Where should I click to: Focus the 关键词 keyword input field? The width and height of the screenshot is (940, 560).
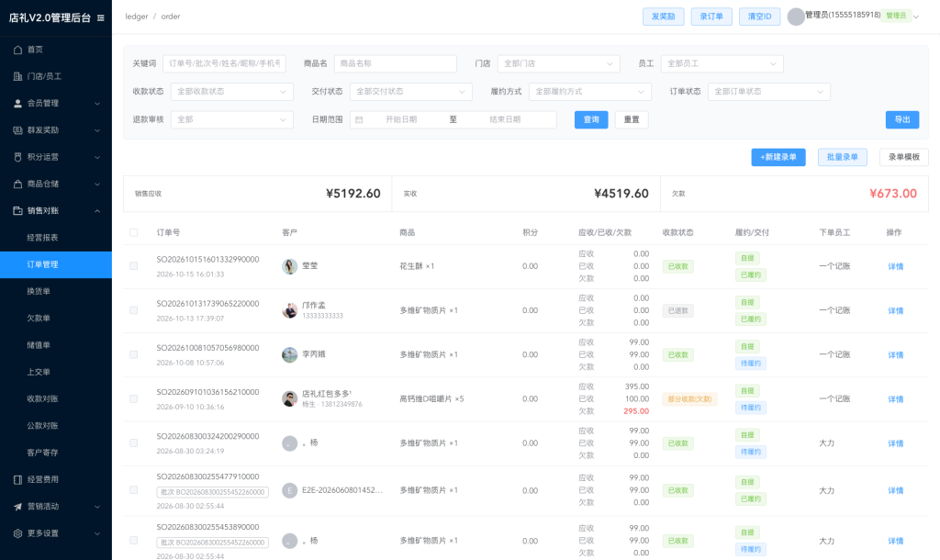(224, 63)
